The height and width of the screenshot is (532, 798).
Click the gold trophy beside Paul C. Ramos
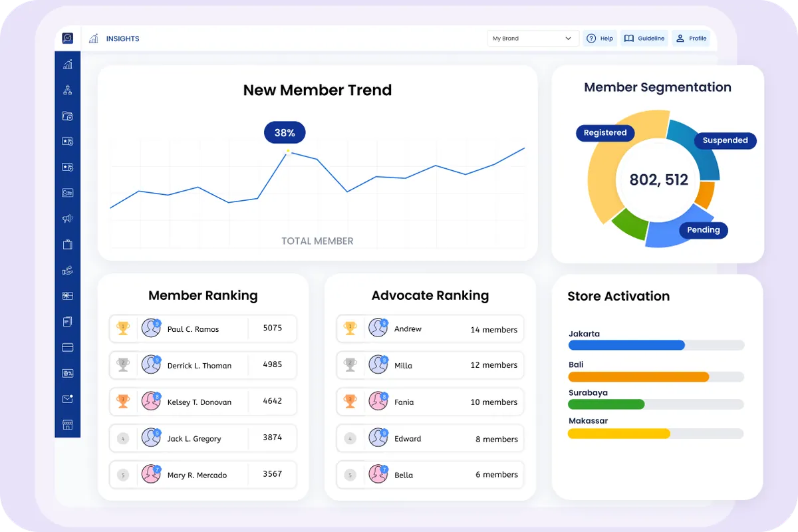pyautogui.click(x=122, y=329)
